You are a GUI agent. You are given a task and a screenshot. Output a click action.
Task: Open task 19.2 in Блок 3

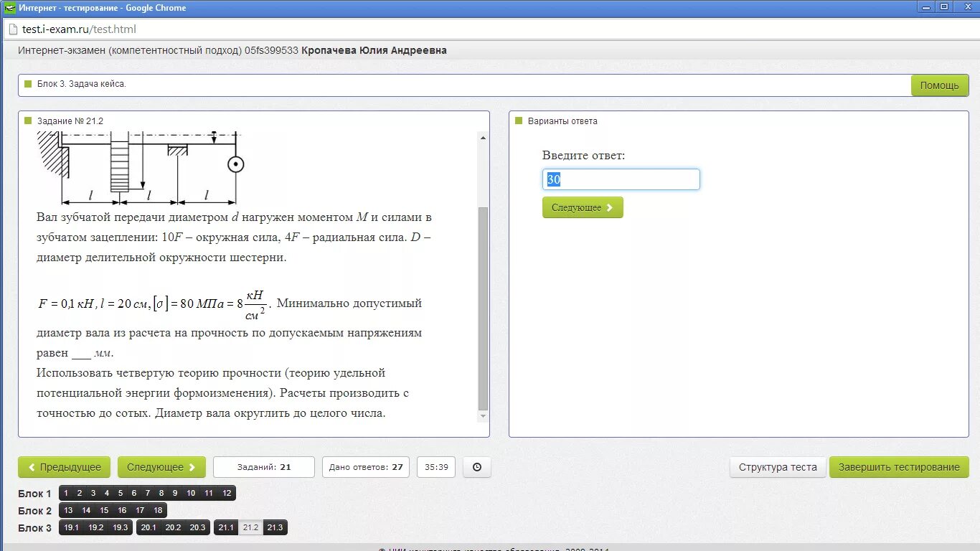click(x=96, y=527)
